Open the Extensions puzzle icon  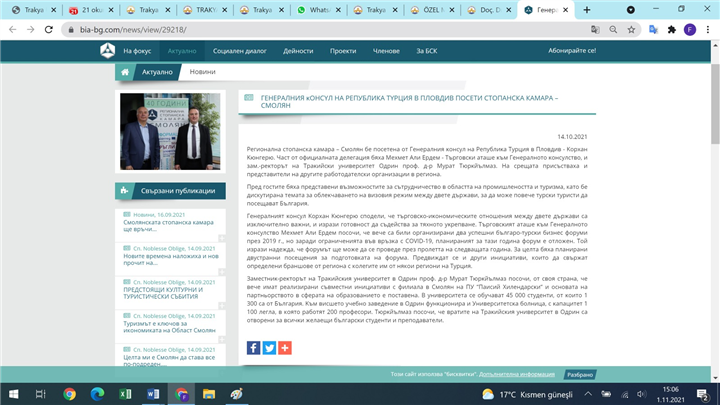click(672, 29)
